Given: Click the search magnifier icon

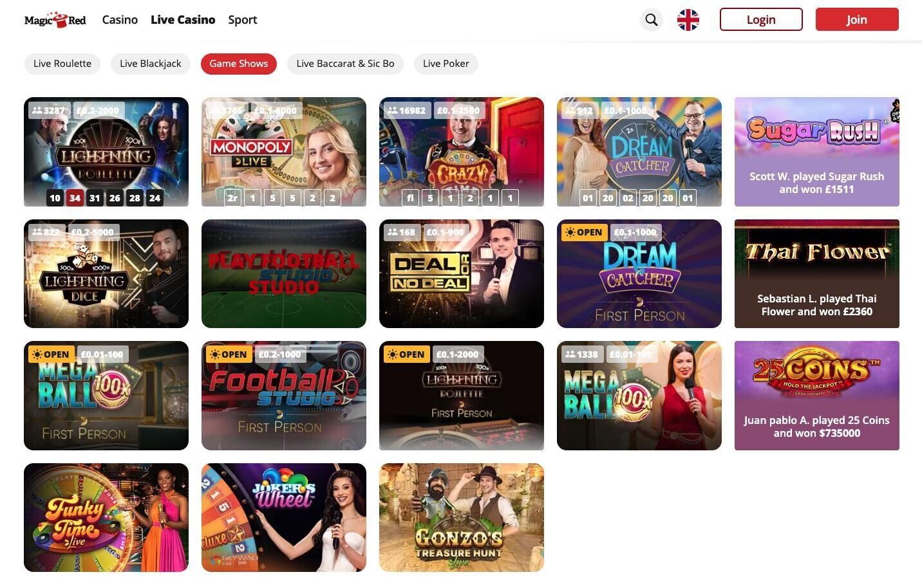Looking at the screenshot, I should tap(652, 20).
